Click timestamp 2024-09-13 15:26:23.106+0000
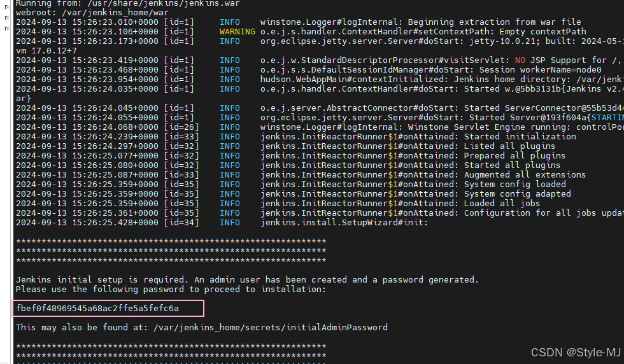Screen dimensions: 624x364 [x=87, y=32]
